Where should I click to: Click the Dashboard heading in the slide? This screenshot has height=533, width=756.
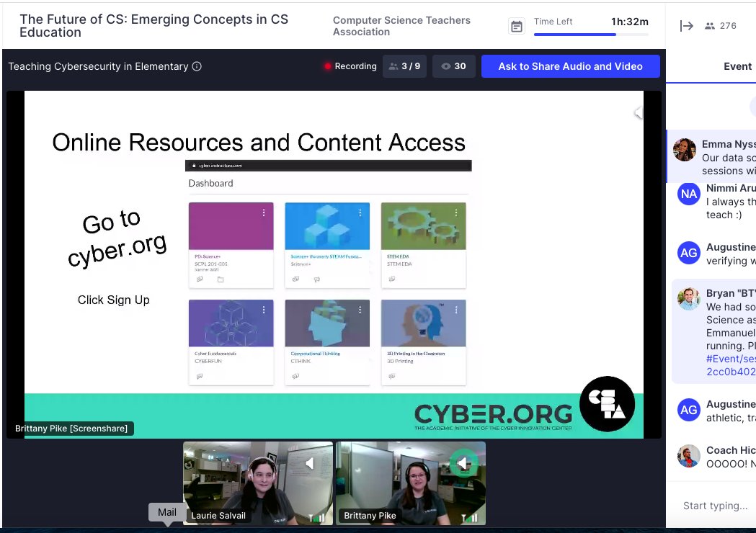point(210,183)
